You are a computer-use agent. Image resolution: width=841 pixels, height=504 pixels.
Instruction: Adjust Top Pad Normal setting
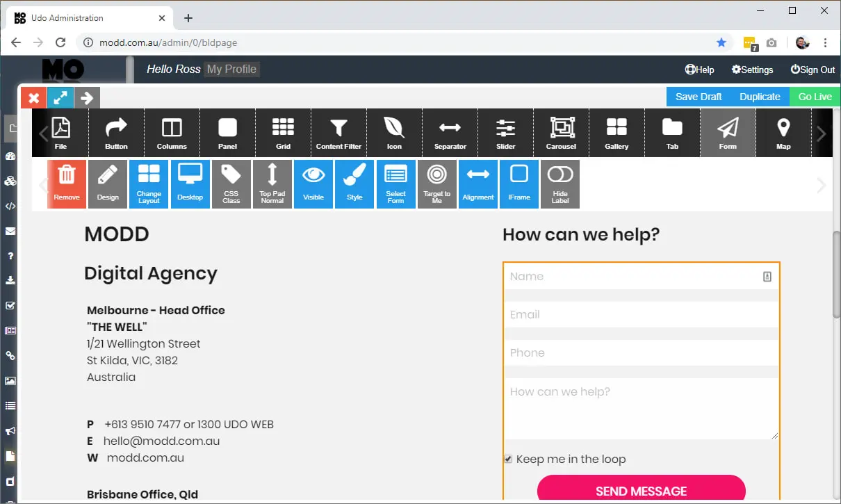(x=272, y=184)
